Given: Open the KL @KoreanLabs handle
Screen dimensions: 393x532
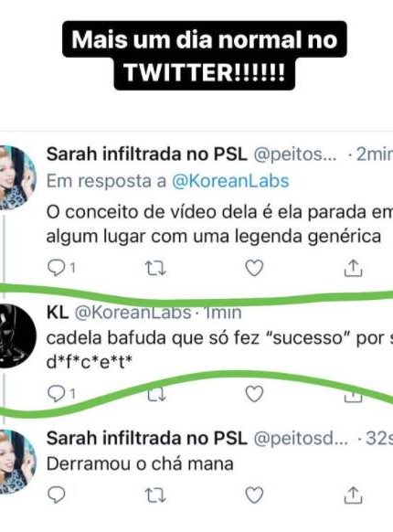Looking at the screenshot, I should pyautogui.click(x=133, y=313).
